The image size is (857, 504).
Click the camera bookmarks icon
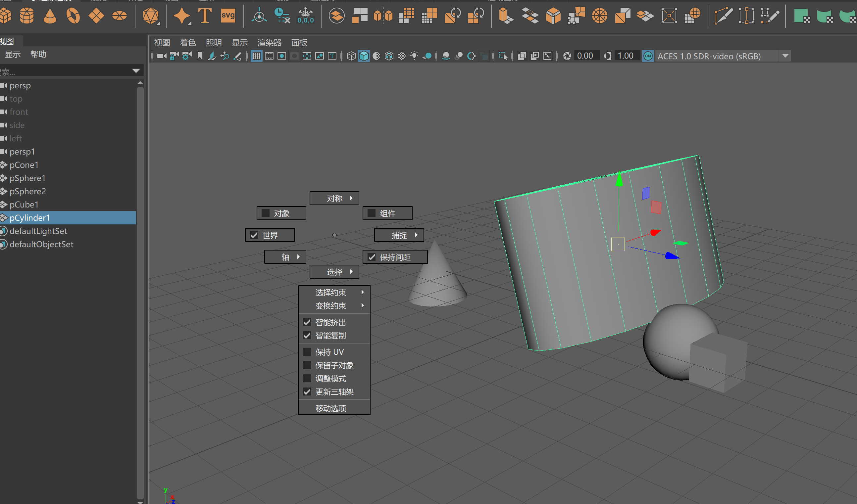click(200, 56)
